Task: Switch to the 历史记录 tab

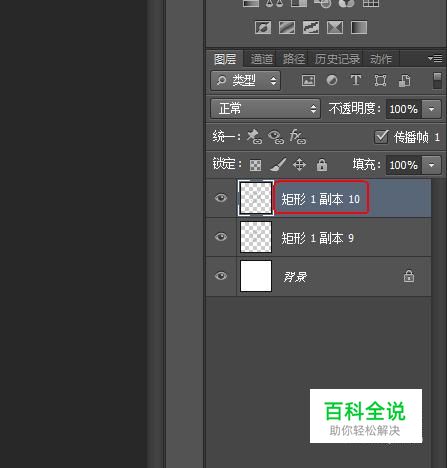Action: point(337,59)
